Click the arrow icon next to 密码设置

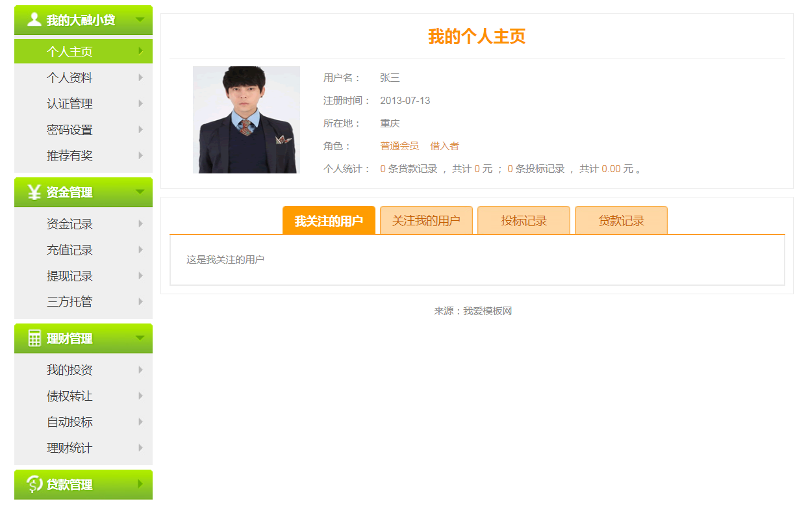(140, 130)
